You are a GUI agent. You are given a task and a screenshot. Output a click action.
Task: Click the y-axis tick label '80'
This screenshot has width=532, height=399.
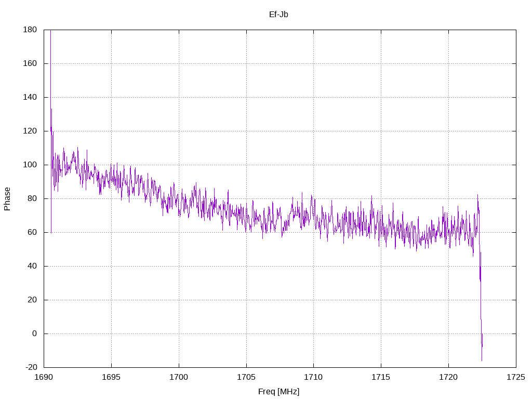32,198
